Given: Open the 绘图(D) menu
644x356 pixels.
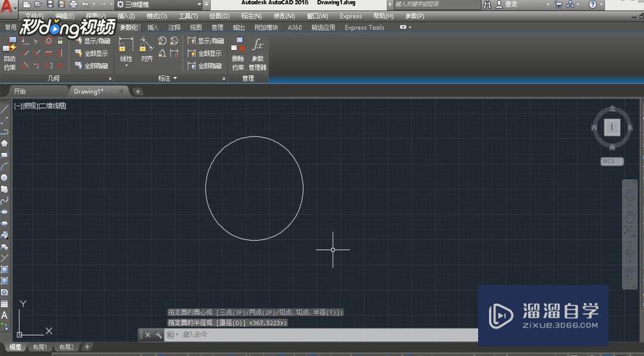Looking at the screenshot, I should coord(219,16).
